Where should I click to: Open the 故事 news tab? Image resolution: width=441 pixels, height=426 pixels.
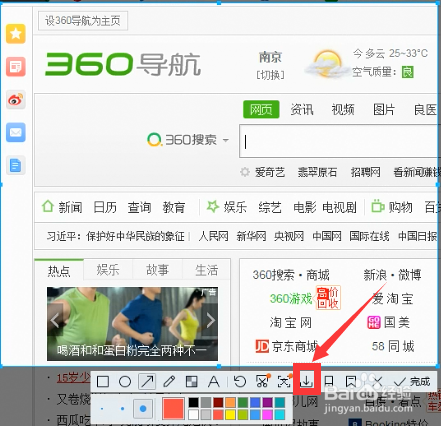(x=157, y=270)
